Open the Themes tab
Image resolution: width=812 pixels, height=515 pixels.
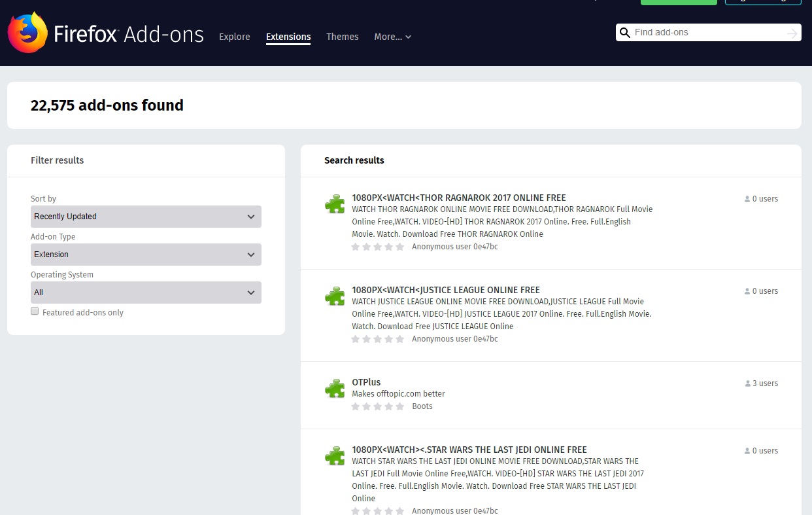[x=343, y=37]
